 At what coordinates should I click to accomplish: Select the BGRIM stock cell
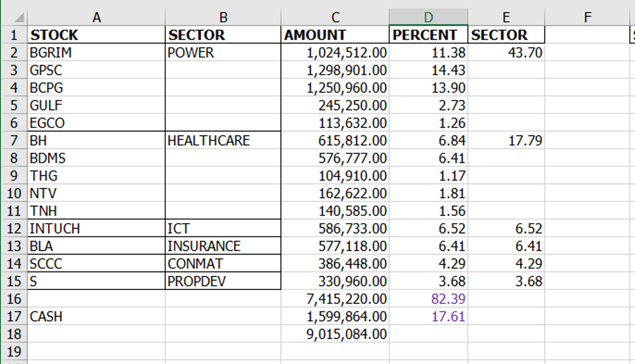(x=97, y=53)
